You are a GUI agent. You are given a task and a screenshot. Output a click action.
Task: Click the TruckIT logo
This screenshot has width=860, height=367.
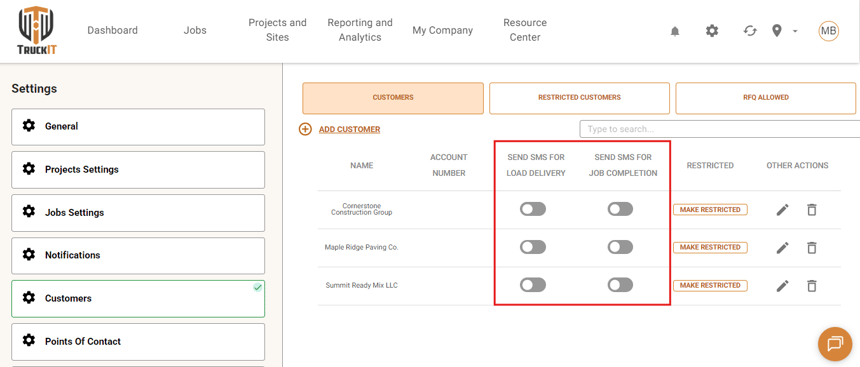coord(37,31)
